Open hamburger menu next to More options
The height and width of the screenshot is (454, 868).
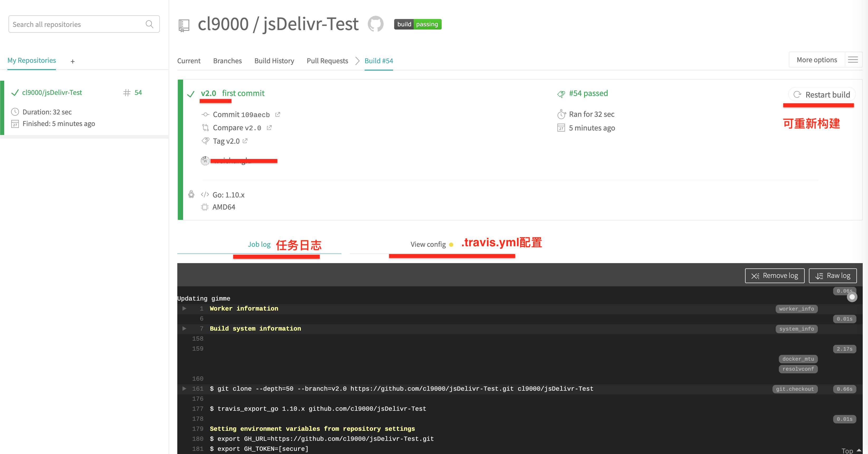pos(853,60)
